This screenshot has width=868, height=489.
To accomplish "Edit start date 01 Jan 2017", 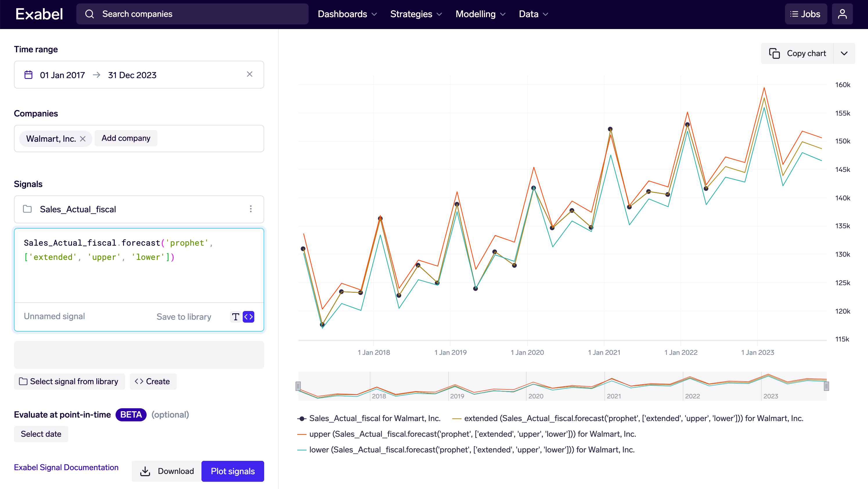I will [x=62, y=75].
